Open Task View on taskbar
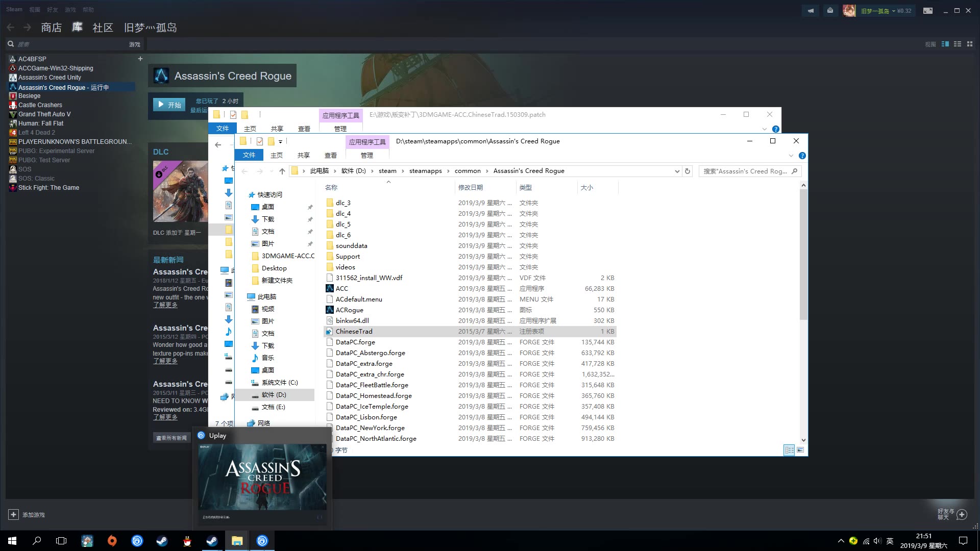The image size is (980, 551). 61,541
